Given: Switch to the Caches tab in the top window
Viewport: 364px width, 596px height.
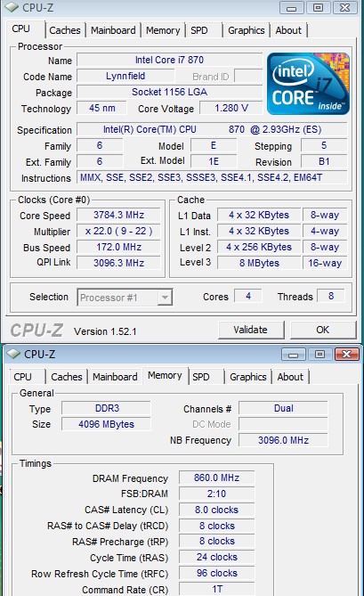Looking at the screenshot, I should click(65, 30).
